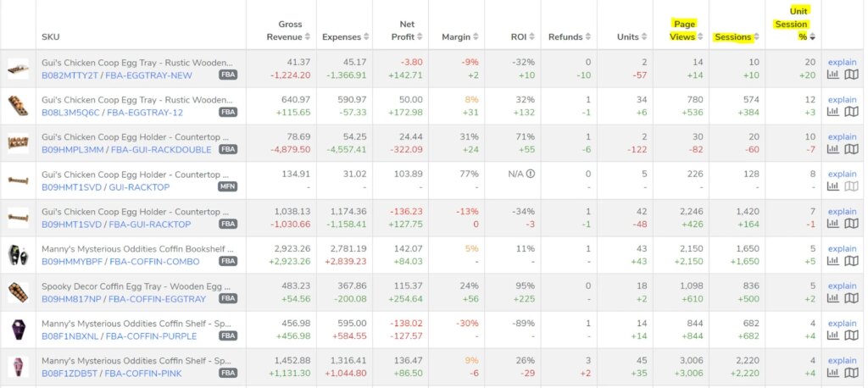Open chart icon for FBA-EGGTRAY-NEW row
The width and height of the screenshot is (868, 388).
click(x=832, y=75)
